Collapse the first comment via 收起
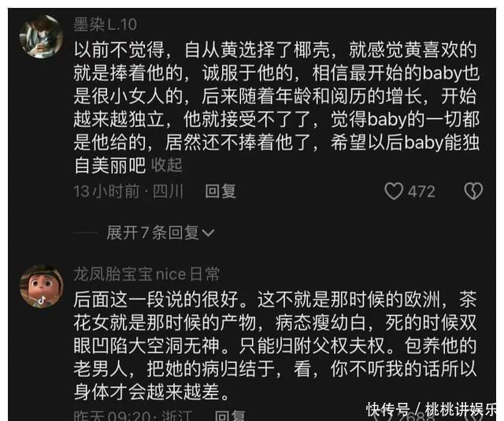504x421 pixels. pos(166,165)
